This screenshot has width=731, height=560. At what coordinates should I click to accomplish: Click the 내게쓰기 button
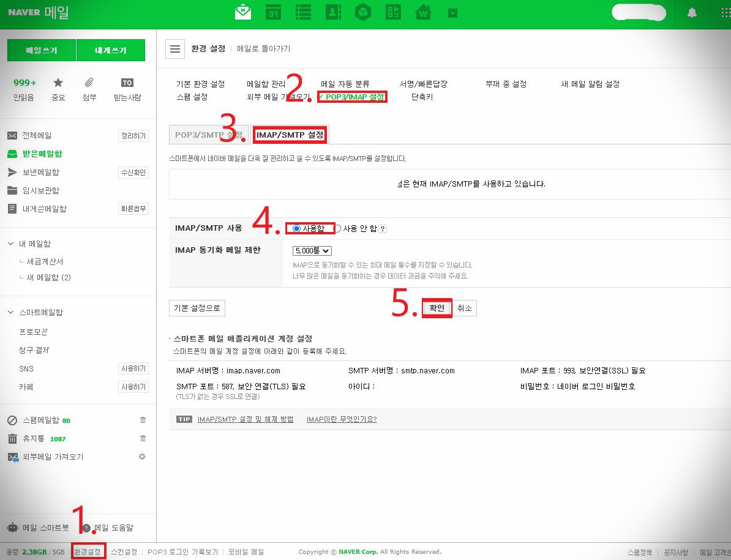coord(110,50)
